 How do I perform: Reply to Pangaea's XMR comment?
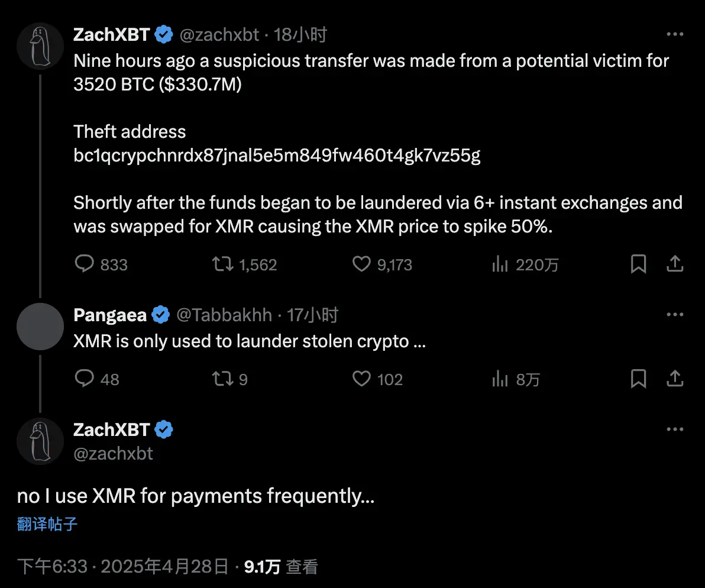click(84, 379)
